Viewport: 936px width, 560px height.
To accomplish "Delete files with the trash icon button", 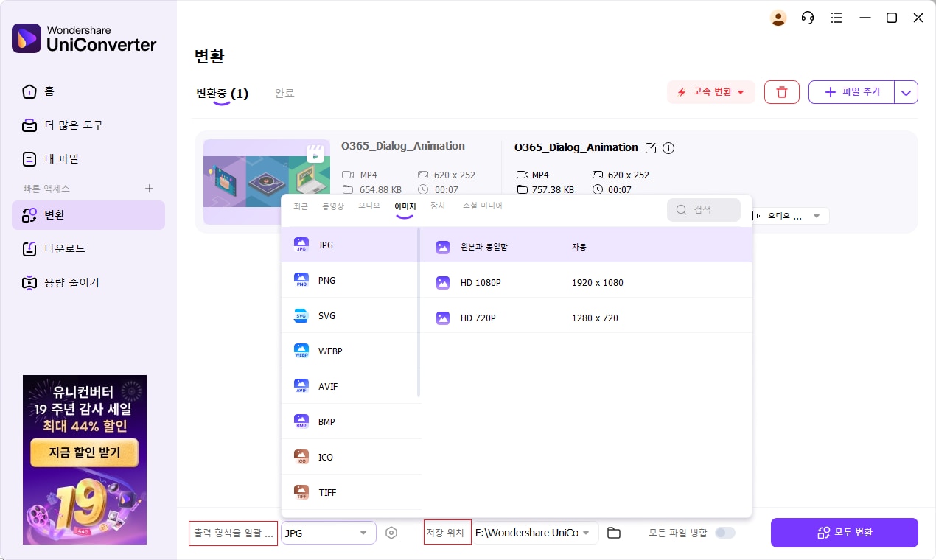I will click(782, 92).
